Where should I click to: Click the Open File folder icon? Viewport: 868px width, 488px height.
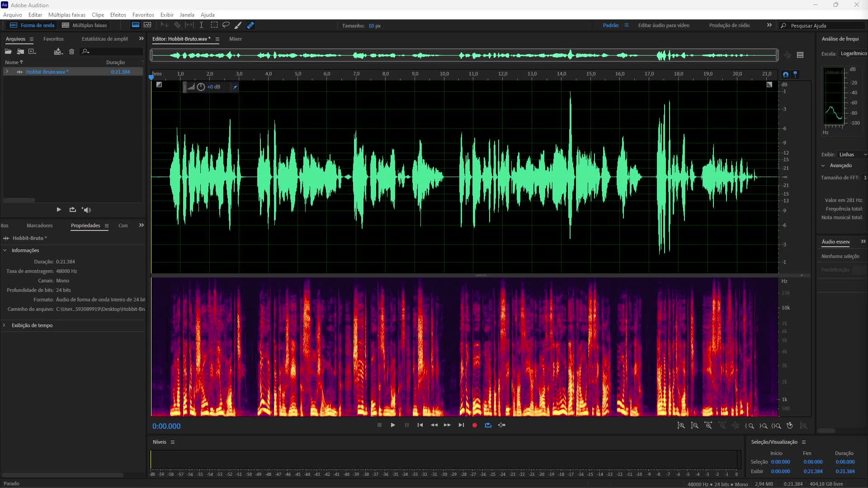pos(8,52)
